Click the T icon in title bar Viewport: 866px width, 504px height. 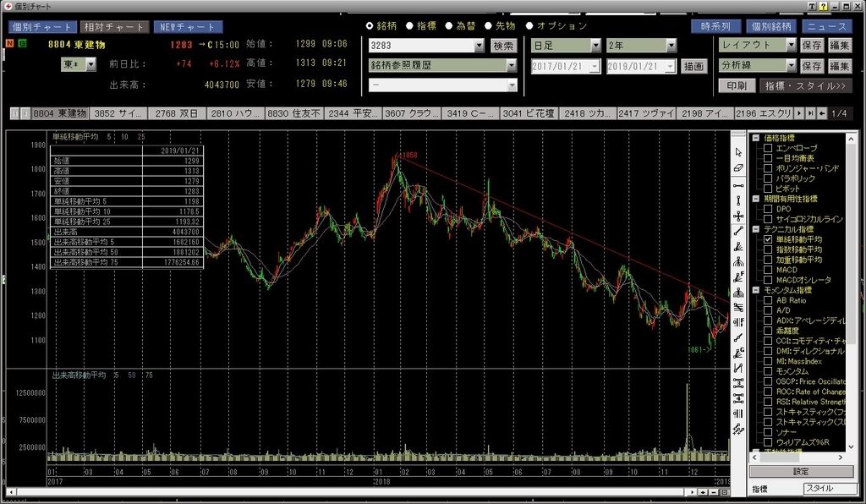(813, 6)
